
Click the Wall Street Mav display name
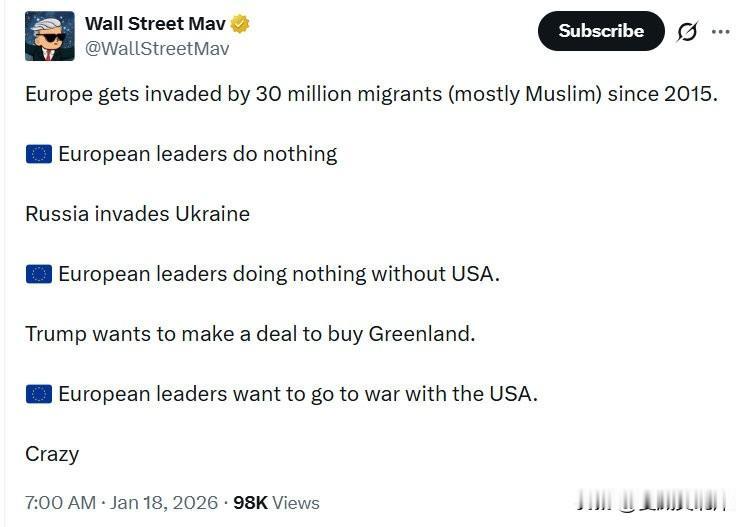click(x=155, y=24)
